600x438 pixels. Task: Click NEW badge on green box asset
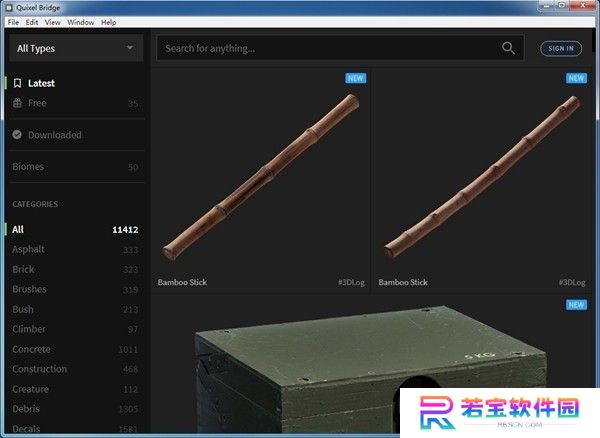click(x=576, y=305)
